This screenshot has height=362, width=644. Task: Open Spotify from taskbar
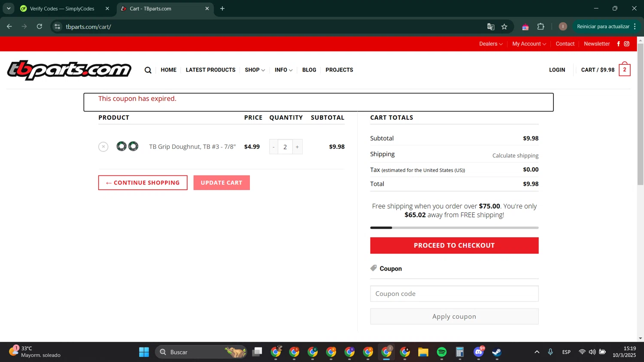[x=441, y=352]
